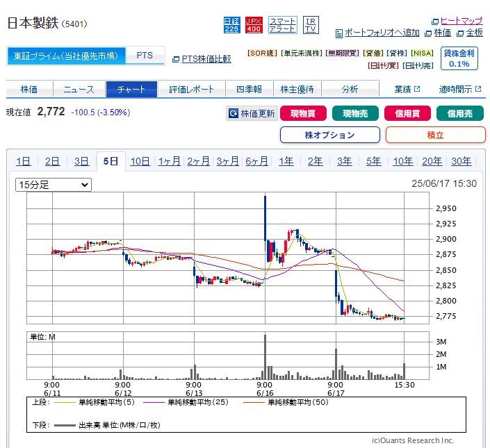Open the ヒートマップ link
Image resolution: width=490 pixels, height=448 pixels.
(x=462, y=21)
